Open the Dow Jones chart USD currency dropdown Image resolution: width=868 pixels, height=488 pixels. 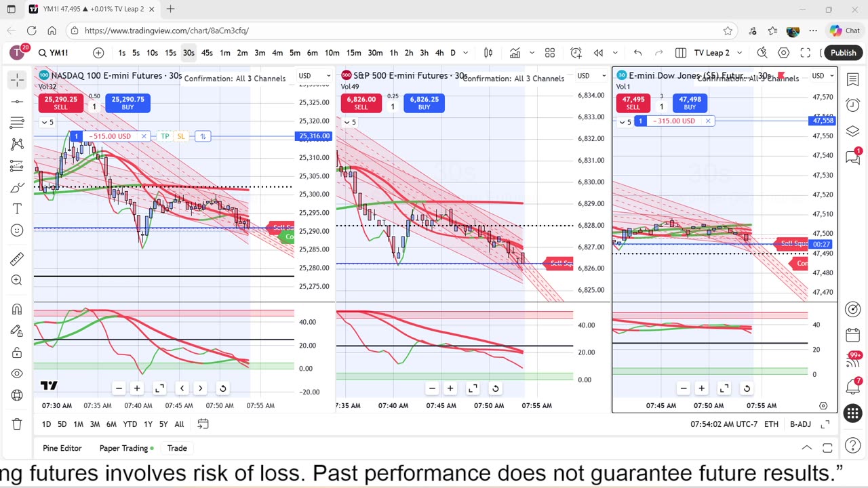tap(823, 76)
